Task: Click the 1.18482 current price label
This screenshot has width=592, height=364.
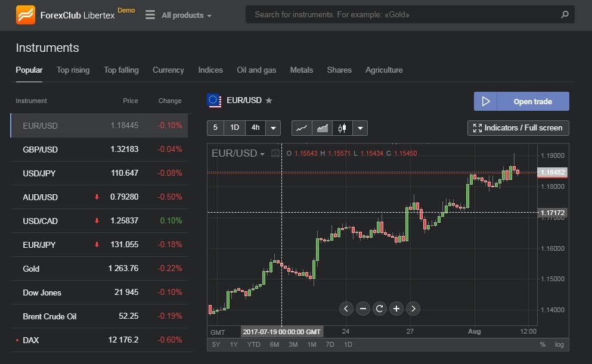Action: pos(552,172)
